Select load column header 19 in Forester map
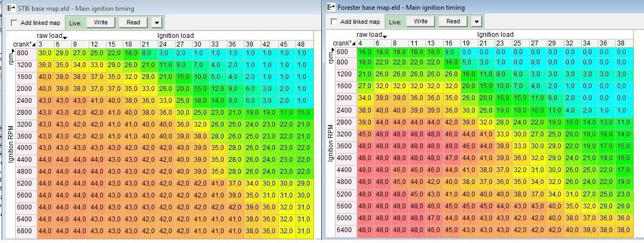This screenshot has width=644, height=243. click(x=469, y=43)
